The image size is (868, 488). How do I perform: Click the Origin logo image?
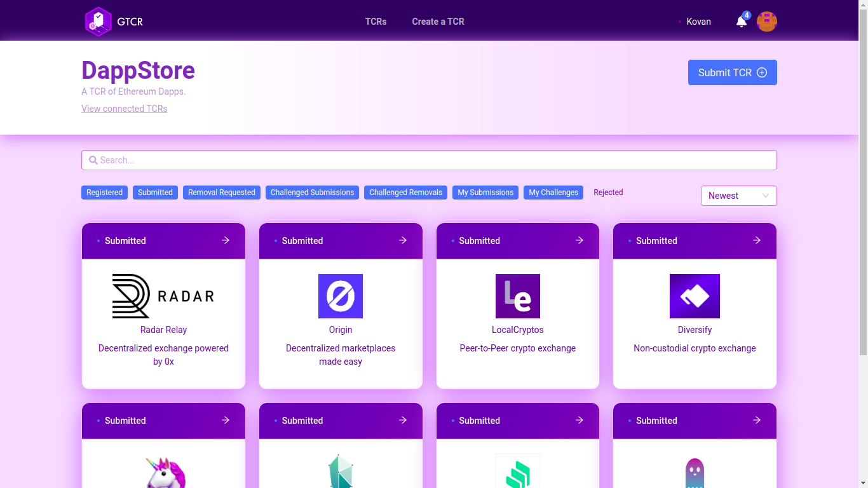341,296
